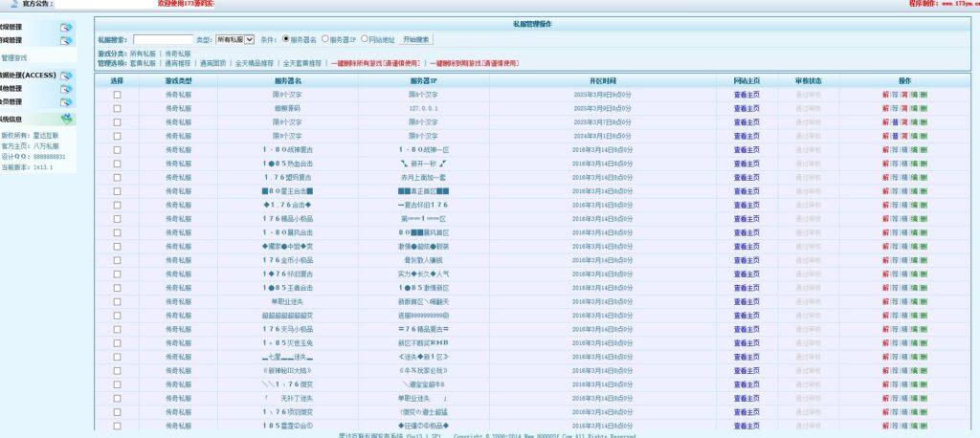Tick the checkbox in the first table row

click(x=117, y=95)
